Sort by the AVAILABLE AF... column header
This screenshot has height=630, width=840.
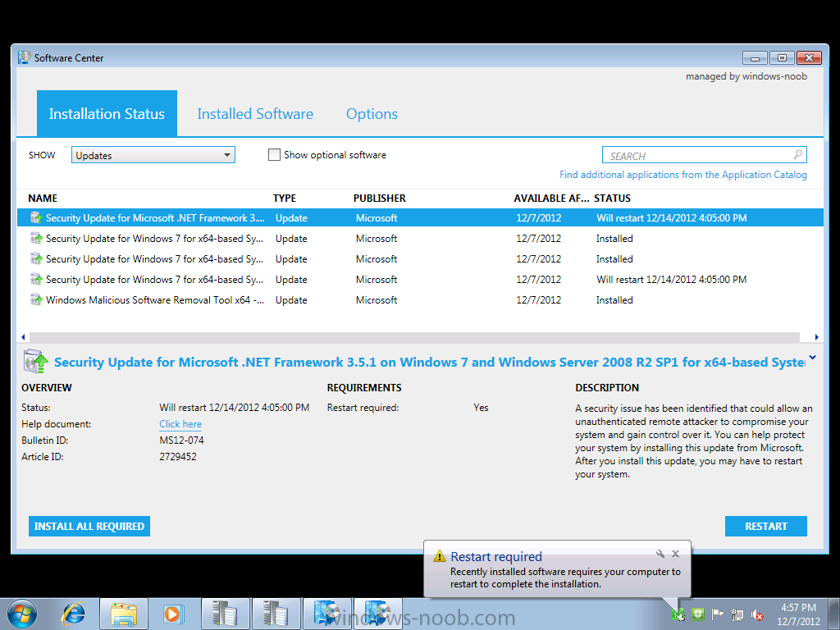click(551, 199)
